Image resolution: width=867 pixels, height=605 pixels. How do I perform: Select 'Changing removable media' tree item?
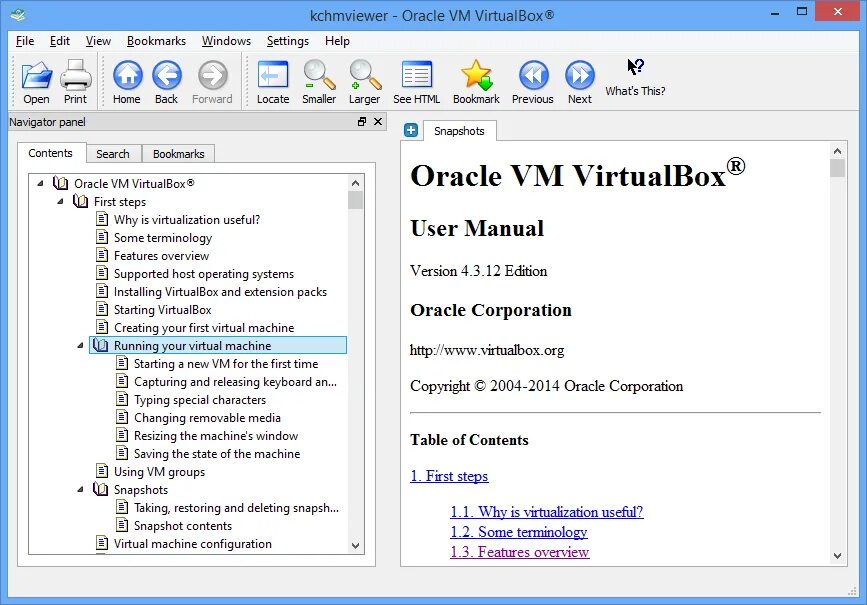pos(207,418)
